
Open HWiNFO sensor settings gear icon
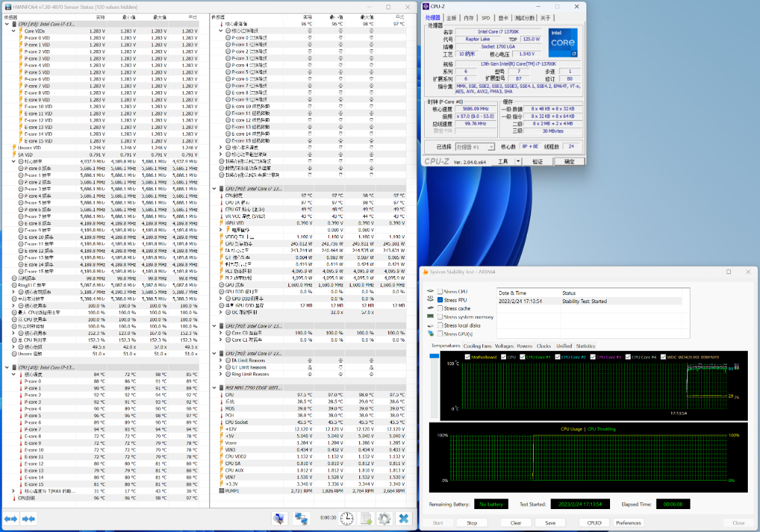tap(384, 518)
